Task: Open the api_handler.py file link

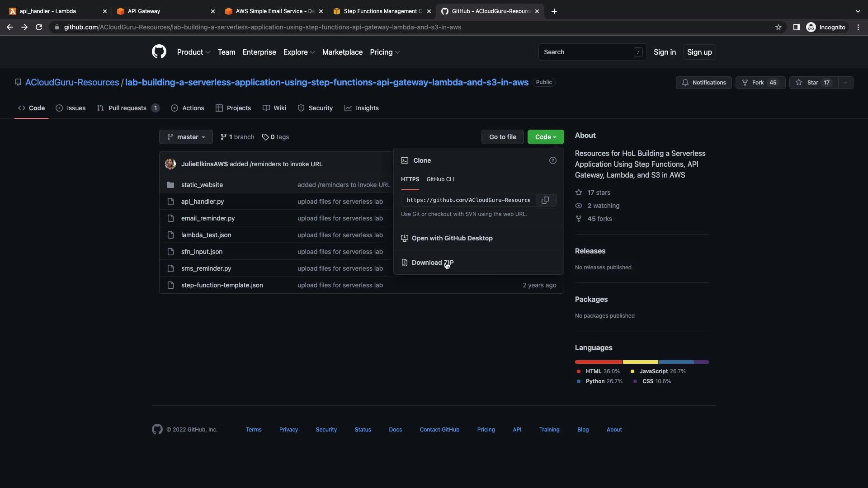Action: click(x=203, y=202)
